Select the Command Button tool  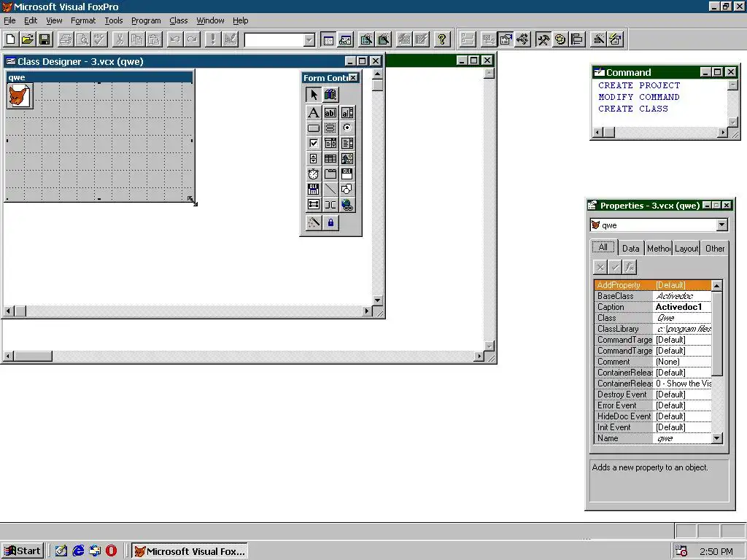(x=313, y=128)
